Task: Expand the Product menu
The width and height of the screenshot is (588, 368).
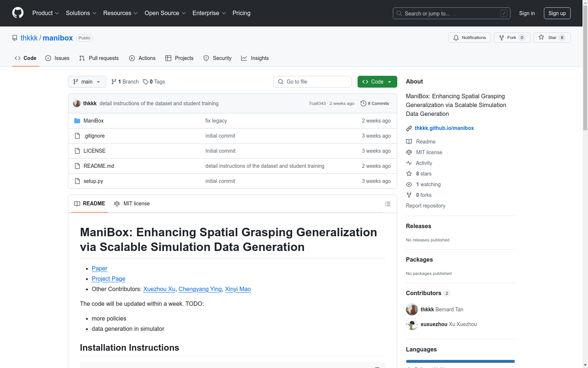Action: tap(46, 13)
